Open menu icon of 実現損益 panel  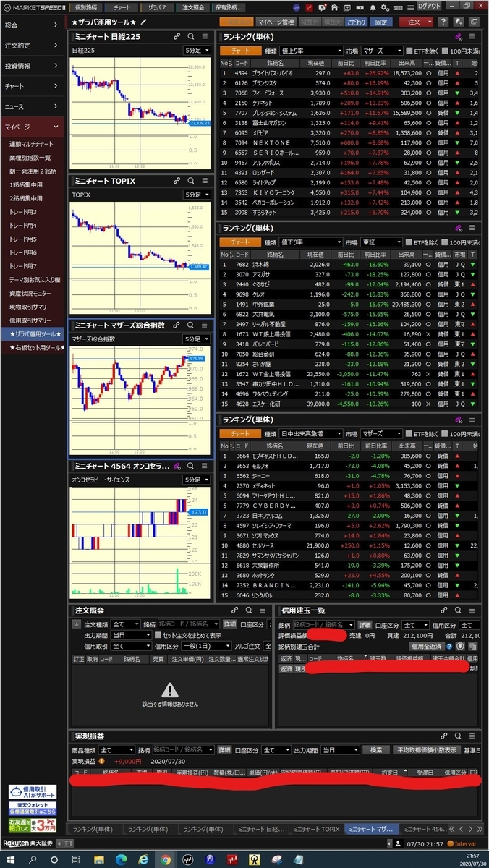pos(472,736)
